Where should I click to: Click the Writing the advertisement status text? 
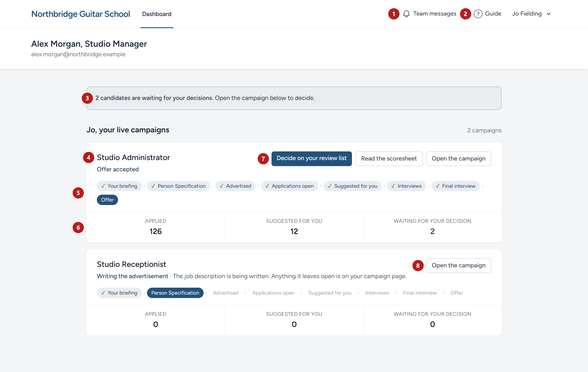(x=133, y=276)
